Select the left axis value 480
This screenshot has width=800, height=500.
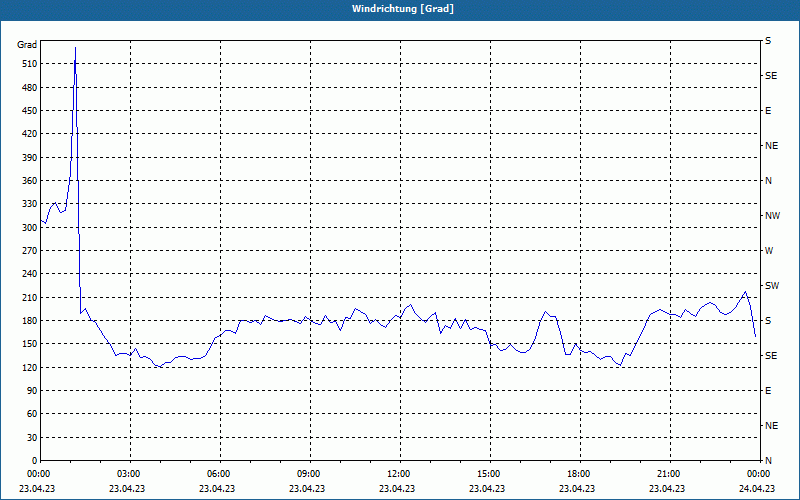click(x=30, y=88)
